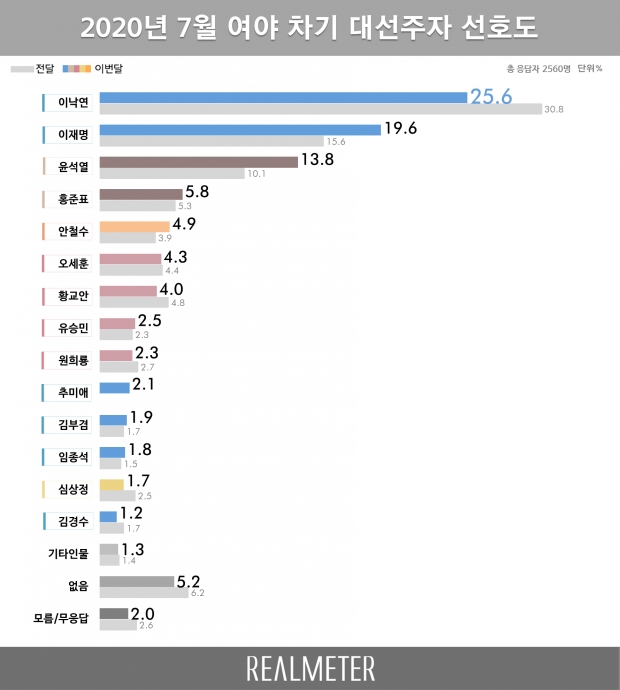The width and height of the screenshot is (620, 690).
Task: Click the chart title '2020년 7월 여야 차기 대선주자 선호도'
Action: pos(309,28)
